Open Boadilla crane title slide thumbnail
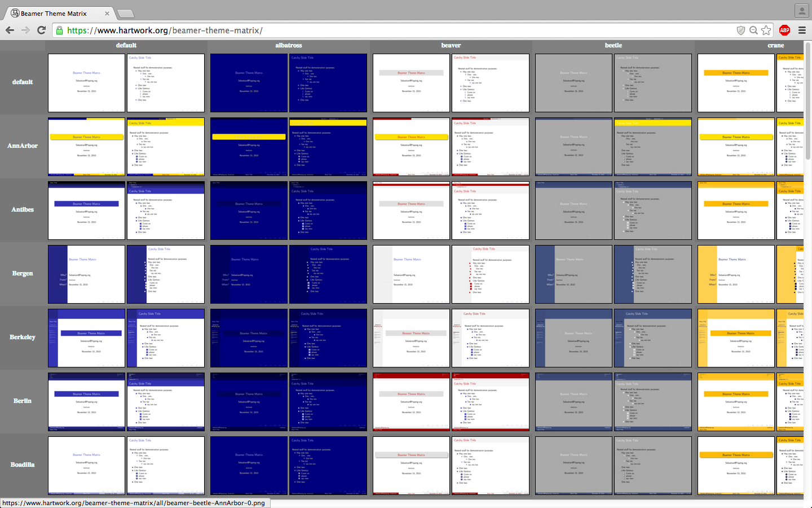 coord(736,466)
